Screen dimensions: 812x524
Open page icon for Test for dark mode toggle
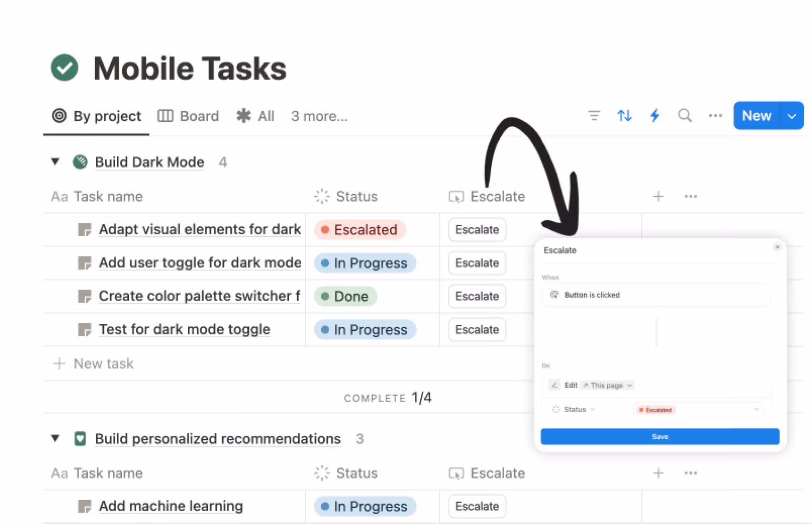[84, 330]
